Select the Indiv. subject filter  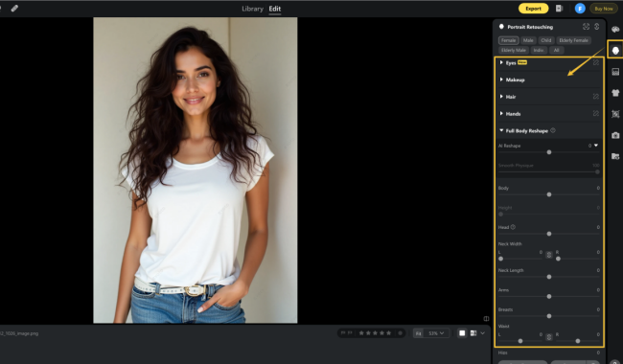[x=539, y=50]
